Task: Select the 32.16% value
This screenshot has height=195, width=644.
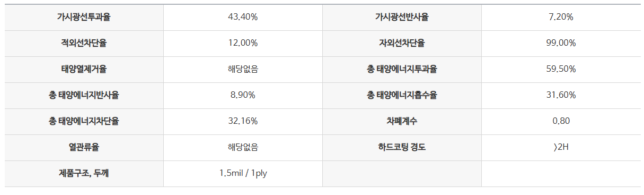Action: (x=243, y=121)
